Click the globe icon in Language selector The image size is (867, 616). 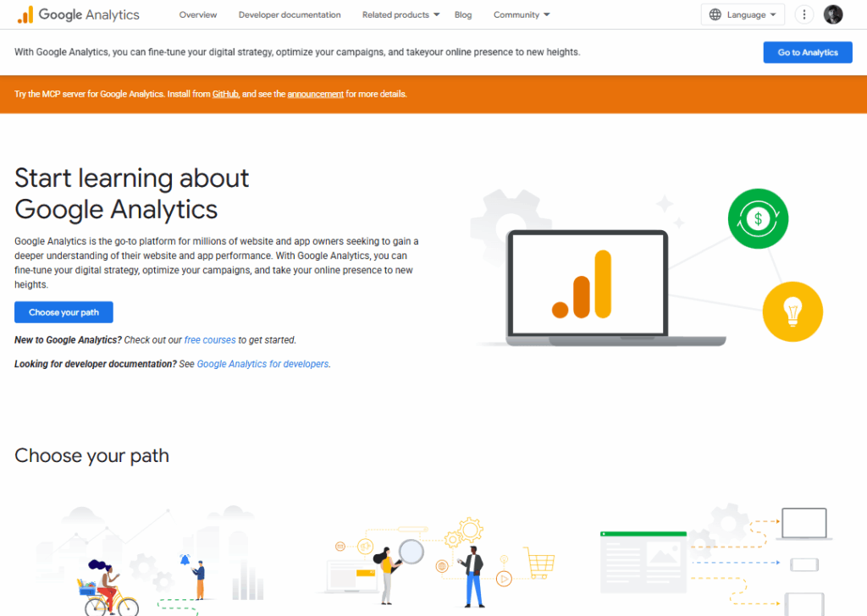pos(715,14)
